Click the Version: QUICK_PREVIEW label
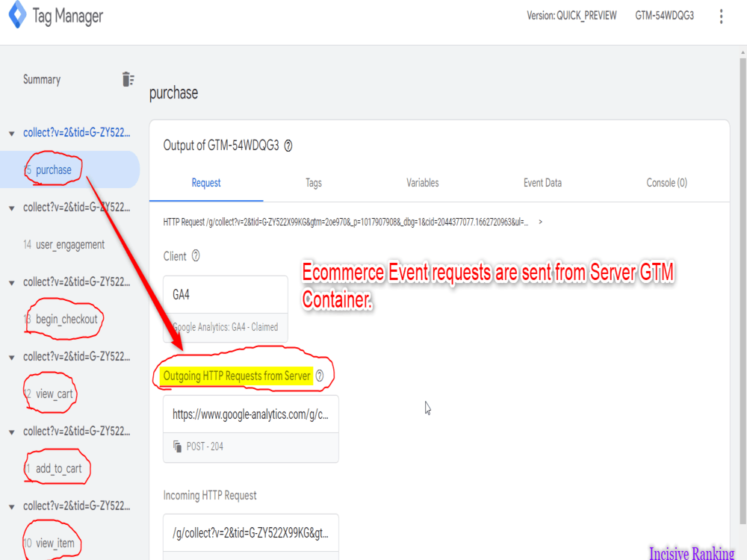The width and height of the screenshot is (747, 560). click(x=571, y=16)
